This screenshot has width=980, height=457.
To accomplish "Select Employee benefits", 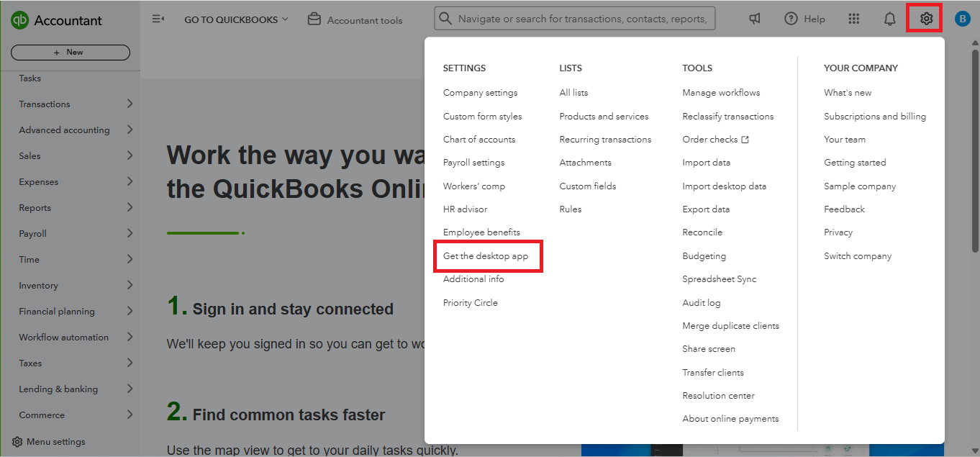I will (x=481, y=232).
